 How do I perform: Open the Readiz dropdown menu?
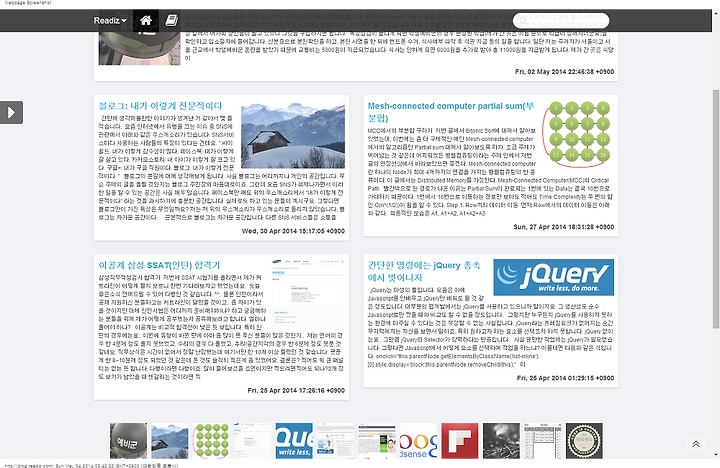tap(110, 21)
